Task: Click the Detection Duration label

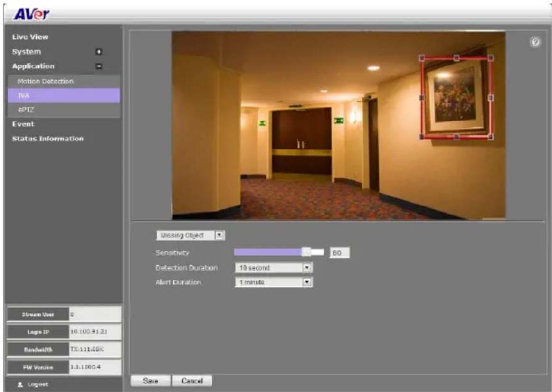Action: pos(187,268)
